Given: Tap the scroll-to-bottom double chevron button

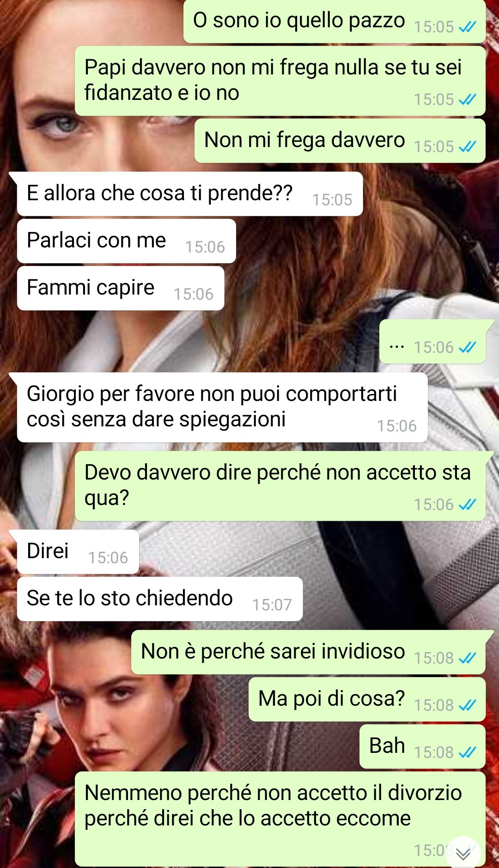Looking at the screenshot, I should point(463,853).
